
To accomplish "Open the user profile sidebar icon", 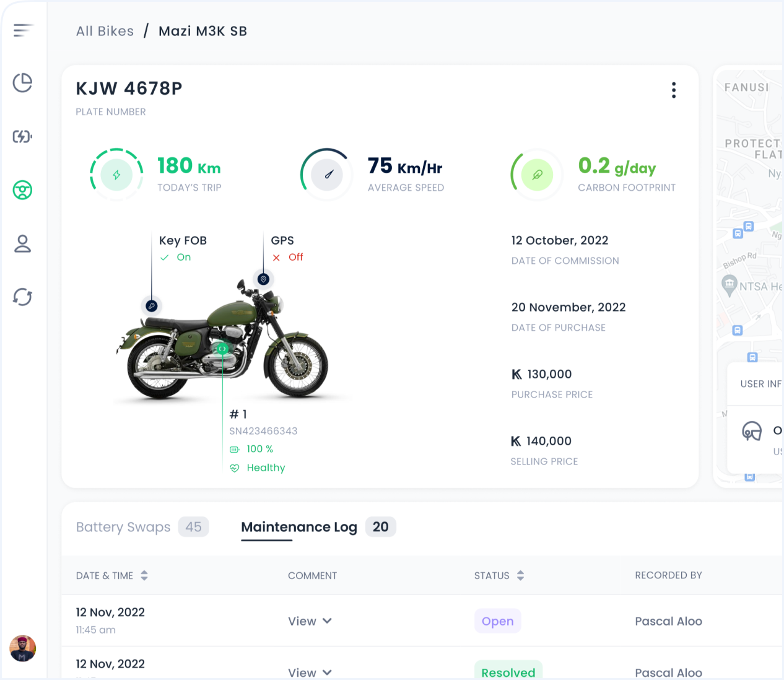I will (22, 243).
